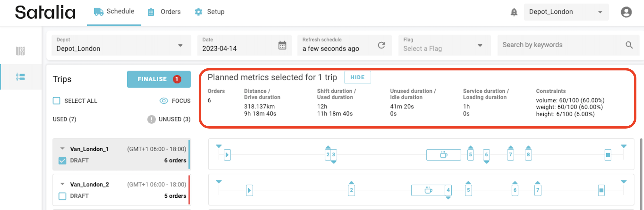Open the user account profile icon

(626, 12)
